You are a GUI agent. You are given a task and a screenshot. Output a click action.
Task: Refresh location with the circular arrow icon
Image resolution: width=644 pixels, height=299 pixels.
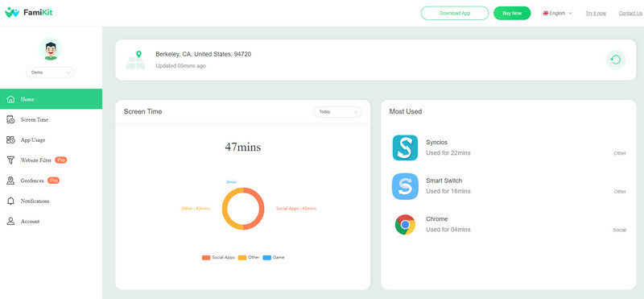[616, 60]
